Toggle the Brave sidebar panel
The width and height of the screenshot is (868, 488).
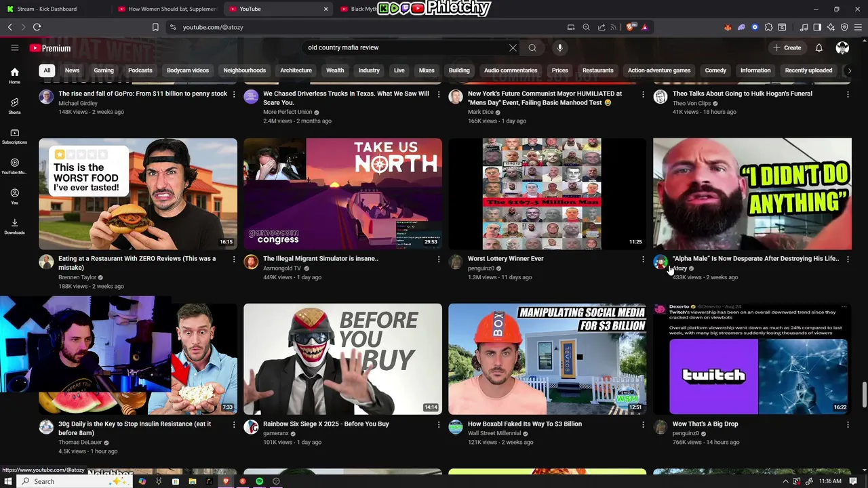click(x=817, y=27)
